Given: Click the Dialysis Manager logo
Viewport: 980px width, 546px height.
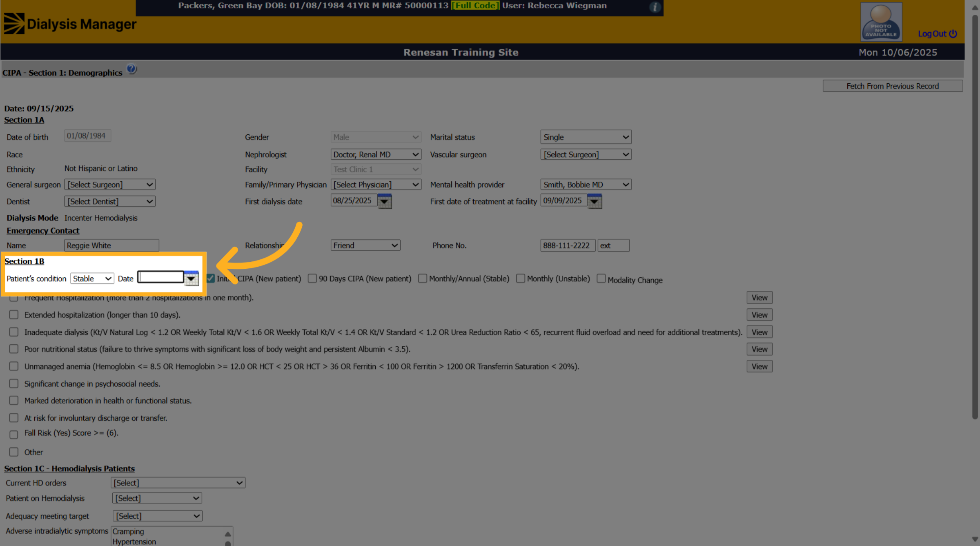Looking at the screenshot, I should point(70,24).
